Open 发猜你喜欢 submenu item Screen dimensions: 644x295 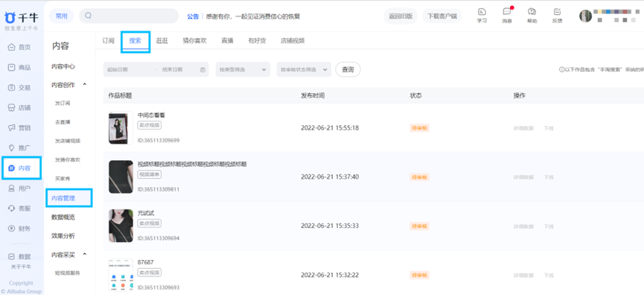[68, 159]
